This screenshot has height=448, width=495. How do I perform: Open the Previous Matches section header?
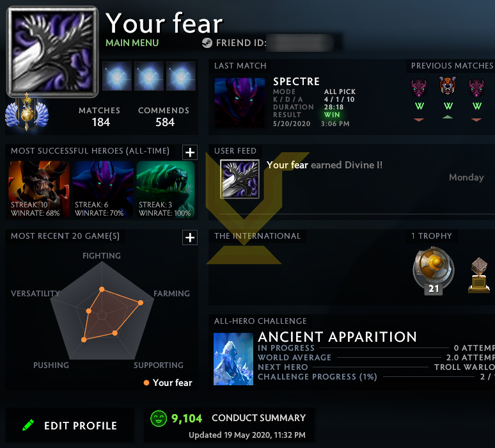point(452,66)
